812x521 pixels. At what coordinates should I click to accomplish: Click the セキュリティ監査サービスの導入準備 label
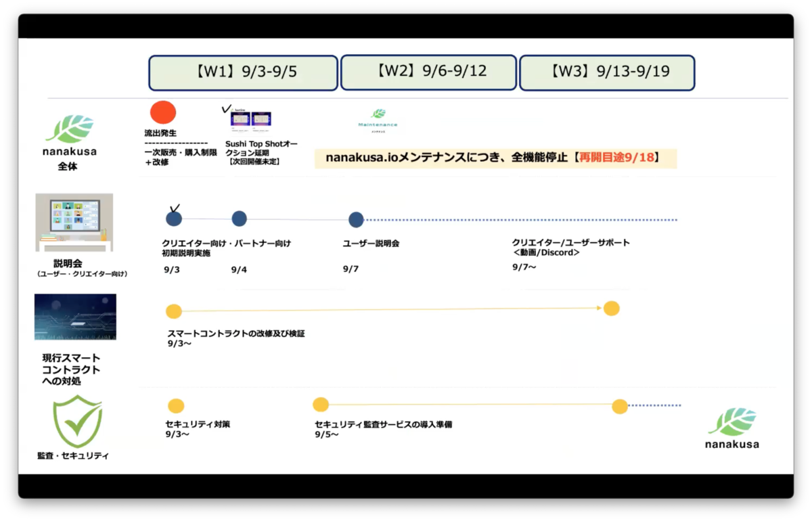pos(383,424)
